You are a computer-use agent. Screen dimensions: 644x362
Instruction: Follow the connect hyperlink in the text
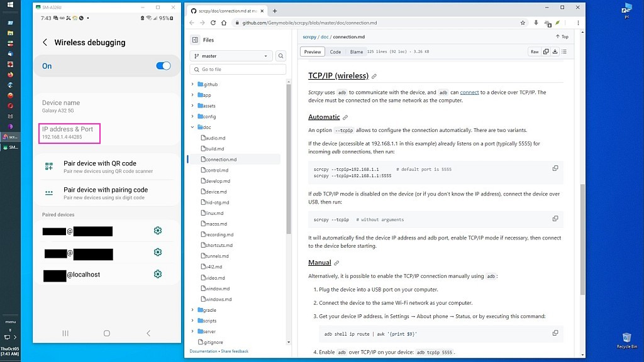(x=469, y=92)
